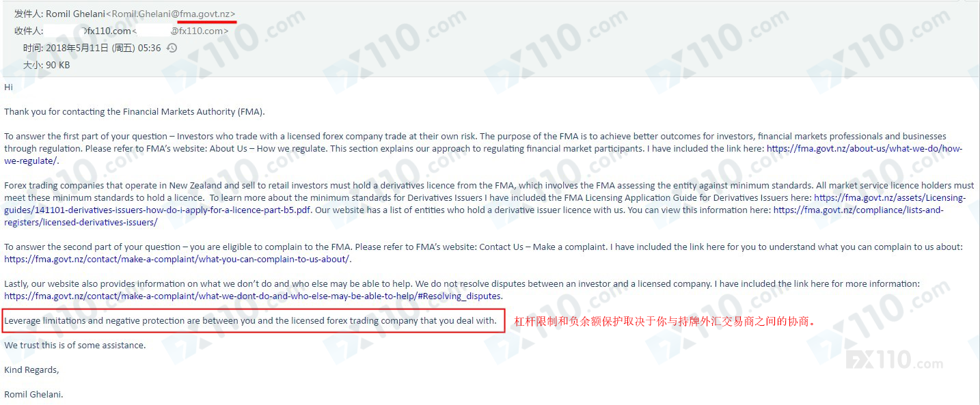Open the Resolving_disputes help link
The width and height of the screenshot is (980, 405).
[253, 296]
